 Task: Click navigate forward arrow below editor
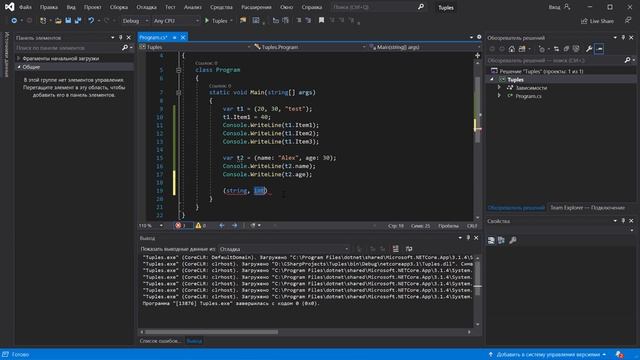pos(235,225)
